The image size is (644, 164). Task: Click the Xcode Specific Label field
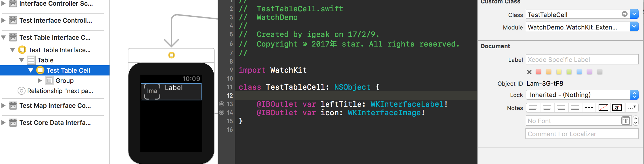click(x=582, y=60)
